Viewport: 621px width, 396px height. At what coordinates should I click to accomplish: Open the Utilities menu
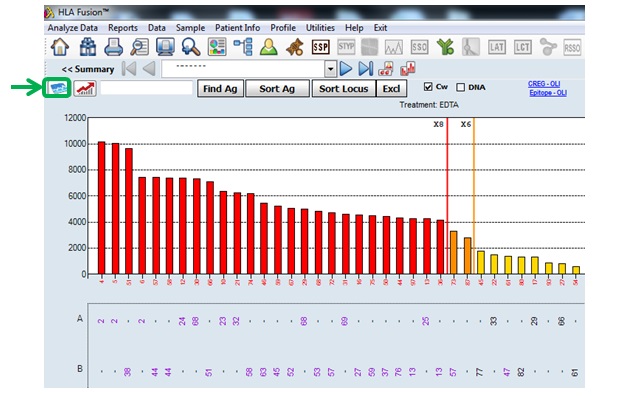(x=320, y=28)
